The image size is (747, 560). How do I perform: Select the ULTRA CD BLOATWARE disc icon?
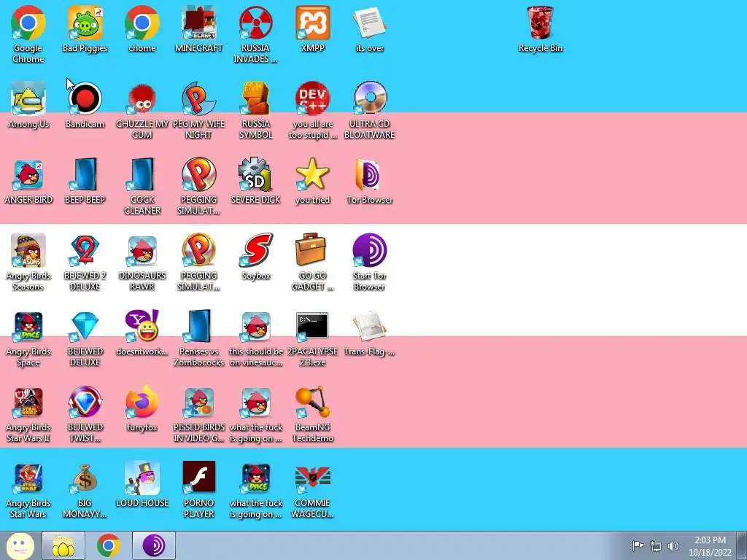coord(370,110)
